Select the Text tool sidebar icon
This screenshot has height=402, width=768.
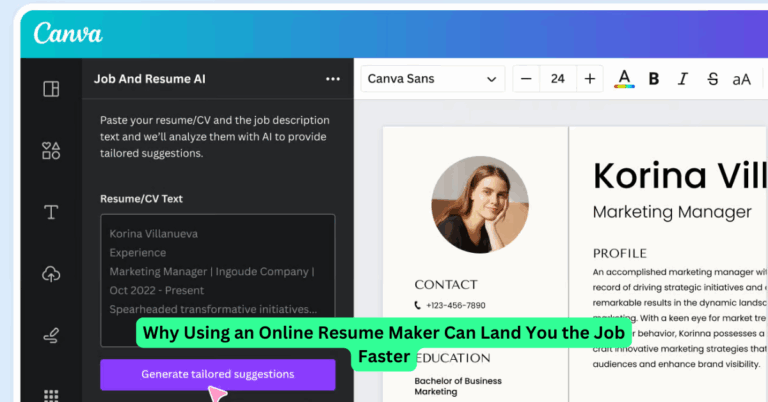(x=51, y=212)
